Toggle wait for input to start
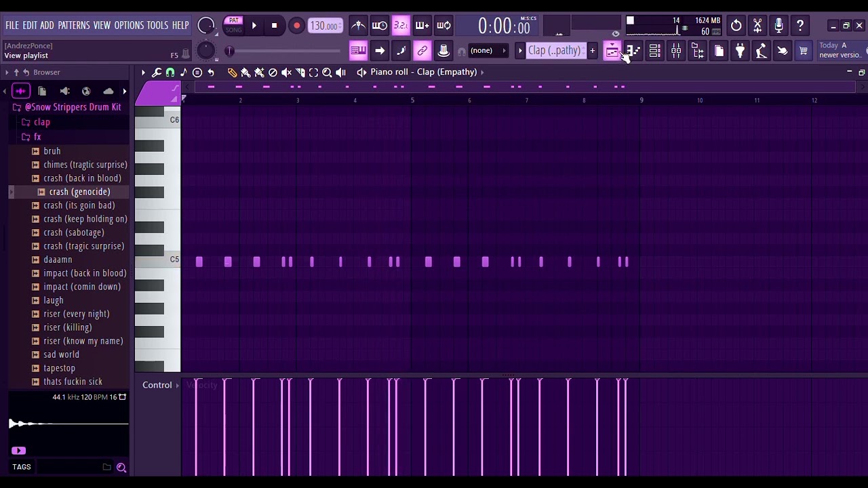The width and height of the screenshot is (868, 488). click(379, 26)
